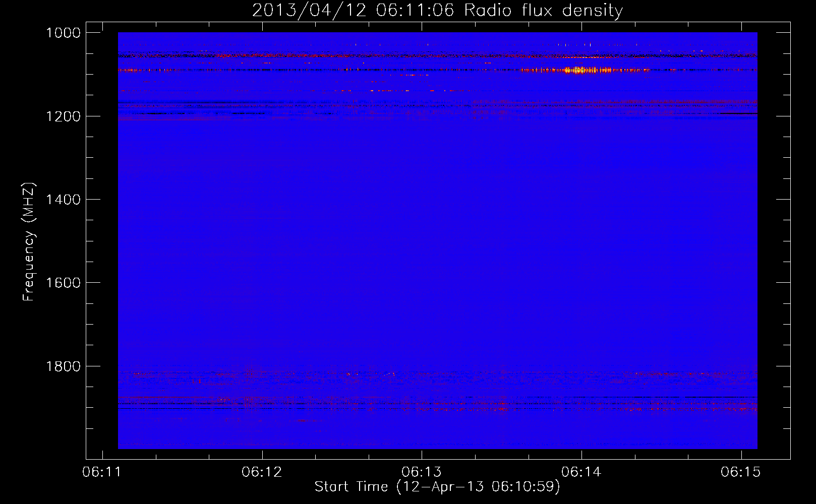Click the 1000 frequency tick label
This screenshot has width=816, height=504.
pyautogui.click(x=63, y=33)
